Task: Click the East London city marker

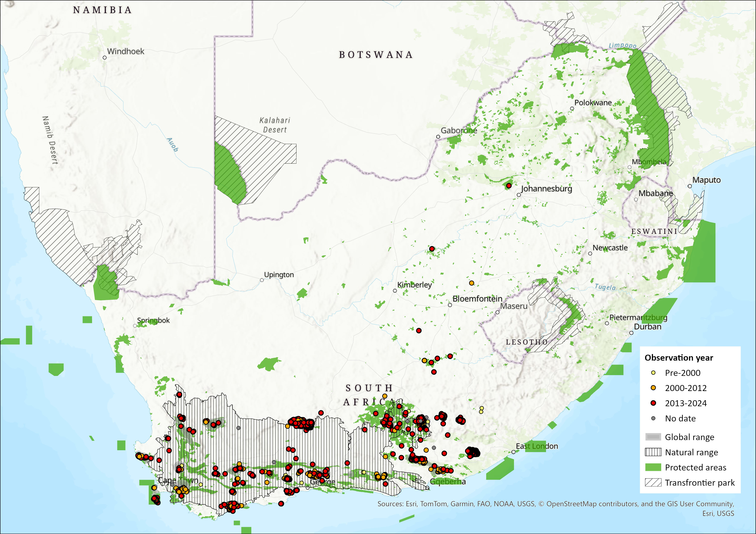Action: pyautogui.click(x=513, y=452)
